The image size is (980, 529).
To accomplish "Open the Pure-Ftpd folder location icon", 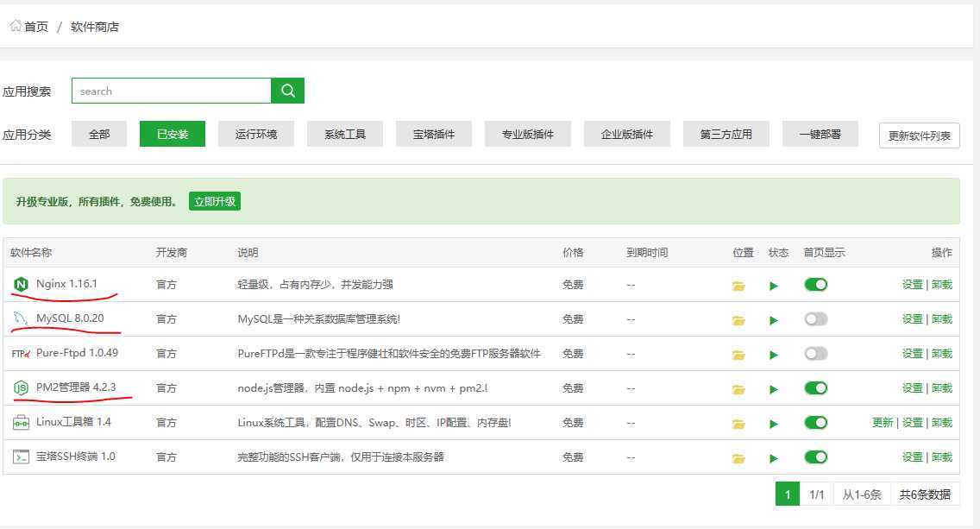I will click(738, 355).
